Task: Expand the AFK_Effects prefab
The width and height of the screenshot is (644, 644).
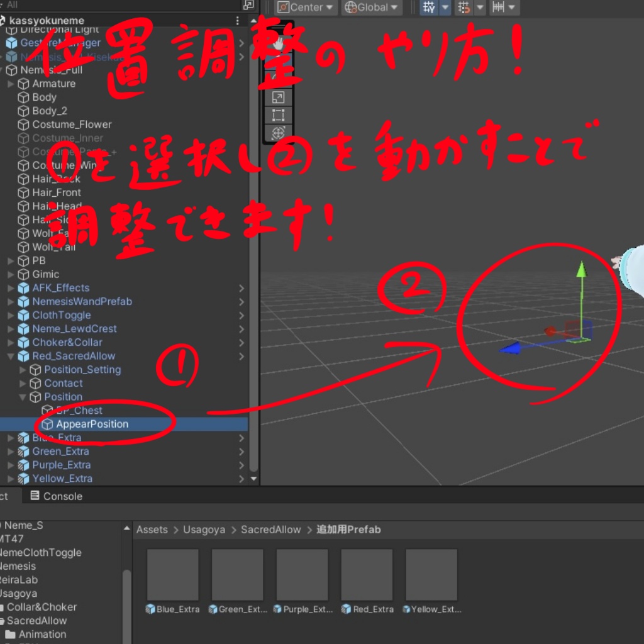Action: point(11,288)
